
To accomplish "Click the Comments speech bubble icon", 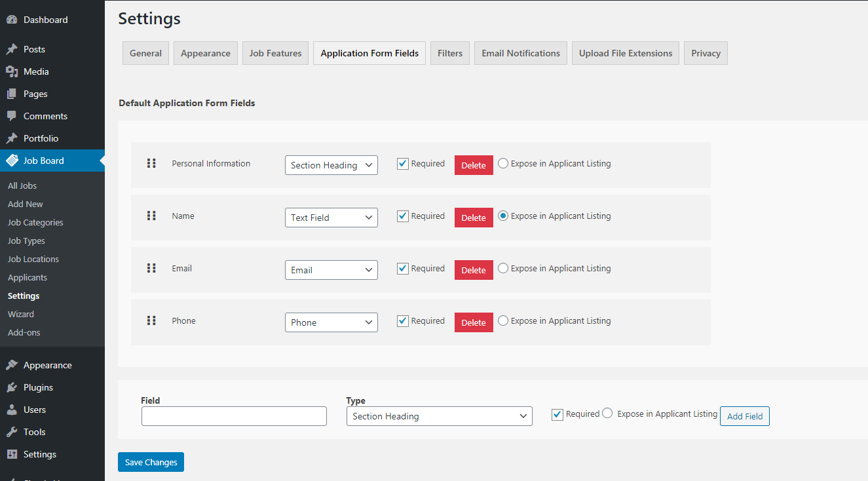I will pyautogui.click(x=12, y=116).
